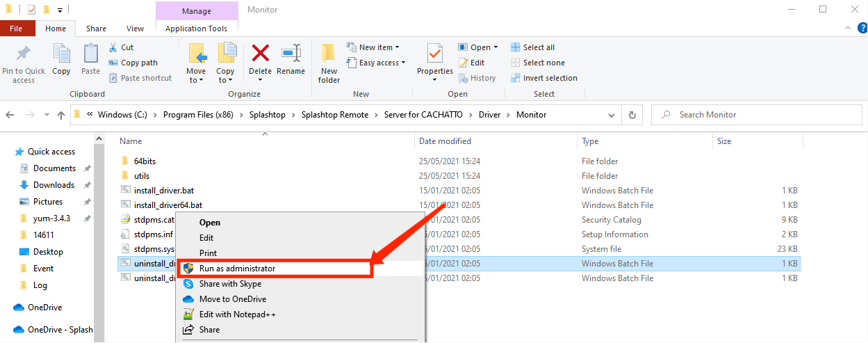This screenshot has width=868, height=343.
Task: Click the Search Monitor field
Action: point(756,115)
